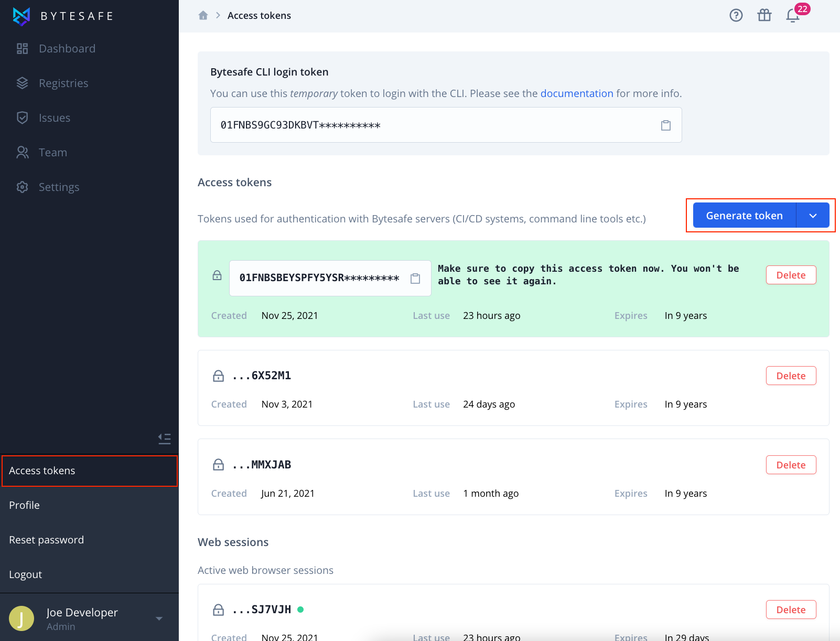Copy the CLI login token
840x641 pixels.
point(666,125)
